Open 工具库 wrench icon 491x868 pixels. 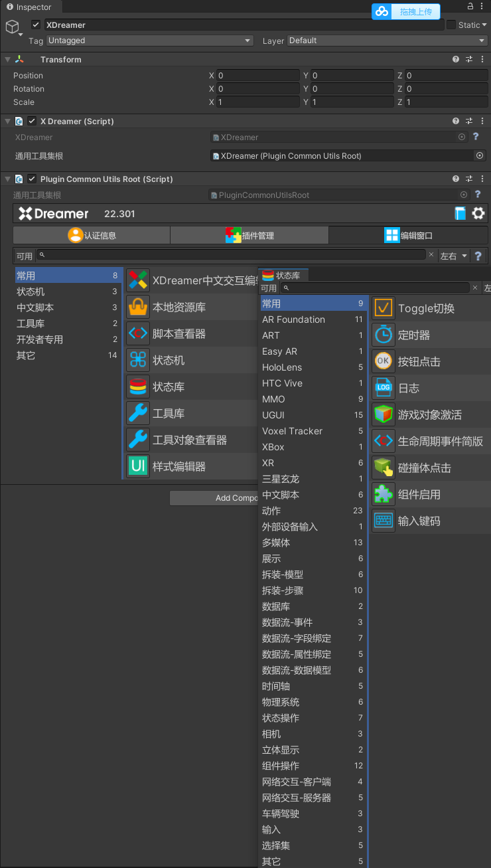coord(138,413)
